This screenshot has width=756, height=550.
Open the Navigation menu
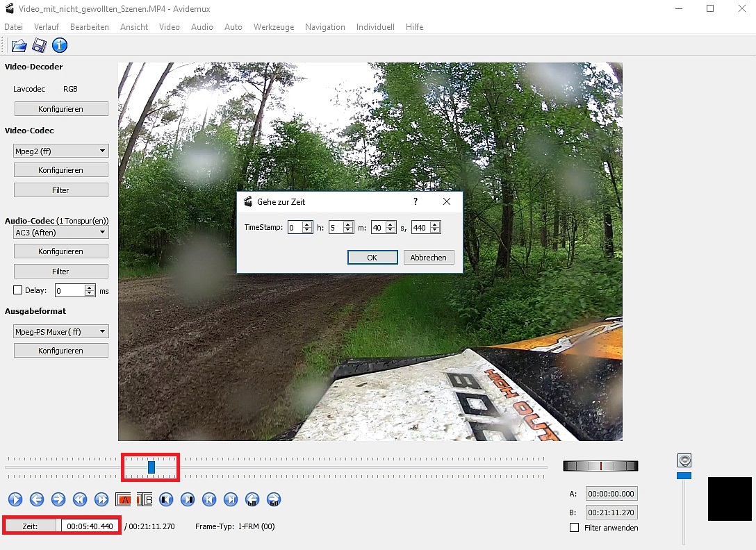324,27
